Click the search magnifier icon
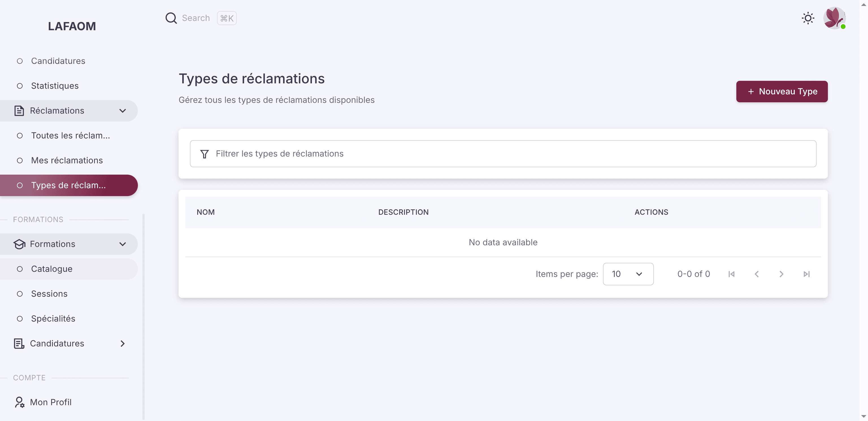This screenshot has height=421, width=868. [x=171, y=18]
